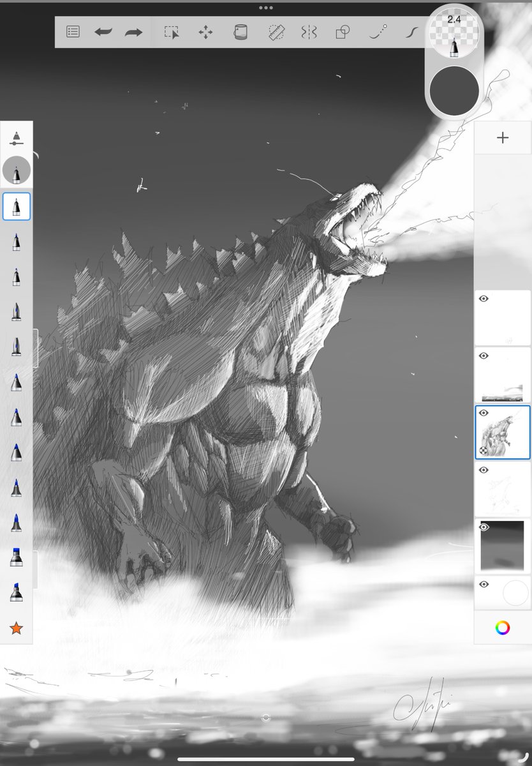
Task: Open the Brush Library icon above brush palette
Action: pyautogui.click(x=17, y=139)
